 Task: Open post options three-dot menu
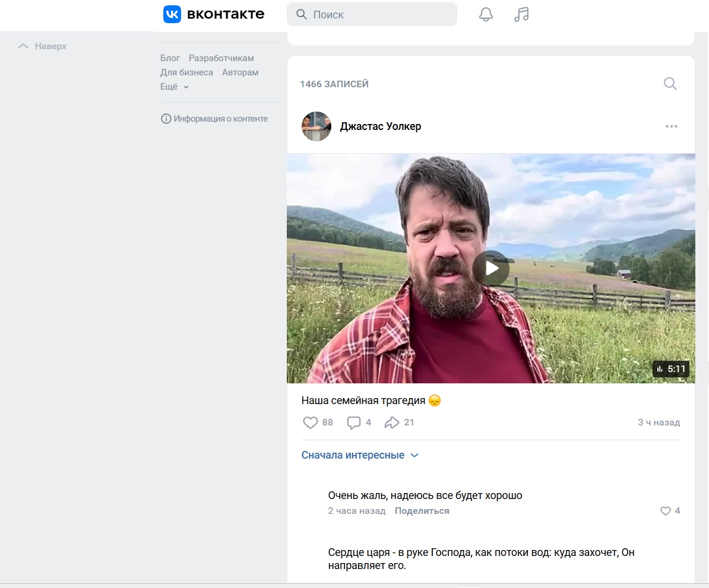(672, 126)
